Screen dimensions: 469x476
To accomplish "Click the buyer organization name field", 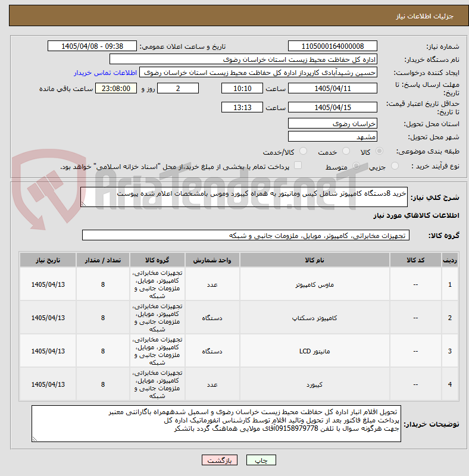I will coord(243,59).
